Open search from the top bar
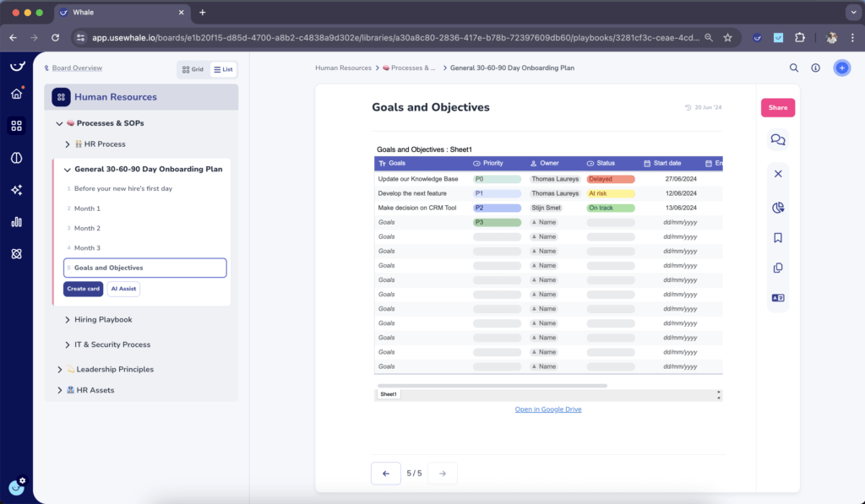 [792, 68]
